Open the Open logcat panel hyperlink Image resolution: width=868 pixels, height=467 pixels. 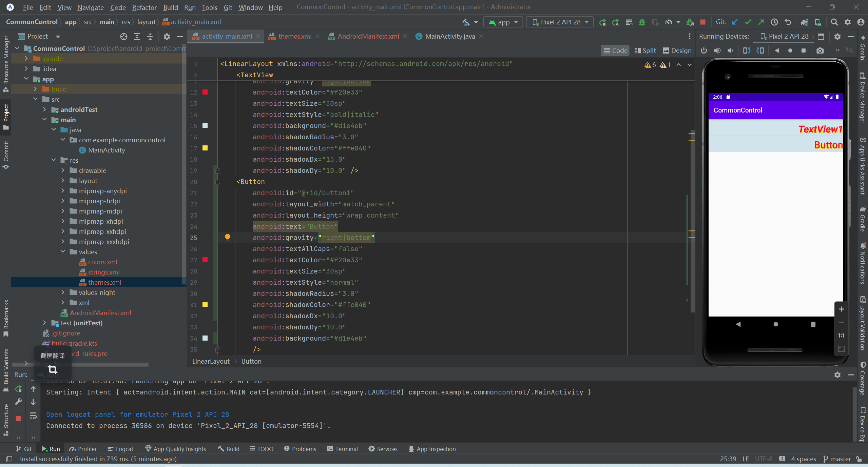click(x=138, y=415)
